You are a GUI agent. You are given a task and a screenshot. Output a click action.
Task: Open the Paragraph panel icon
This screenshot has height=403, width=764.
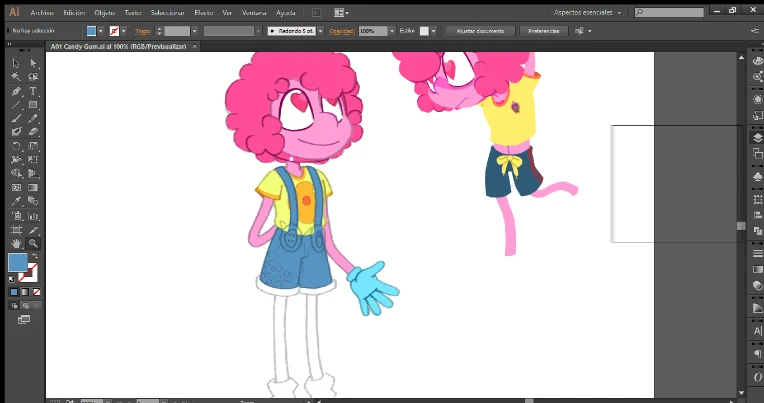coord(757,354)
